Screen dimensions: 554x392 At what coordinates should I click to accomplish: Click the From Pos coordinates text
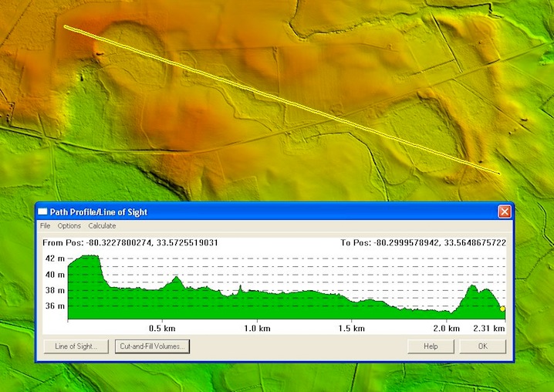[130, 243]
